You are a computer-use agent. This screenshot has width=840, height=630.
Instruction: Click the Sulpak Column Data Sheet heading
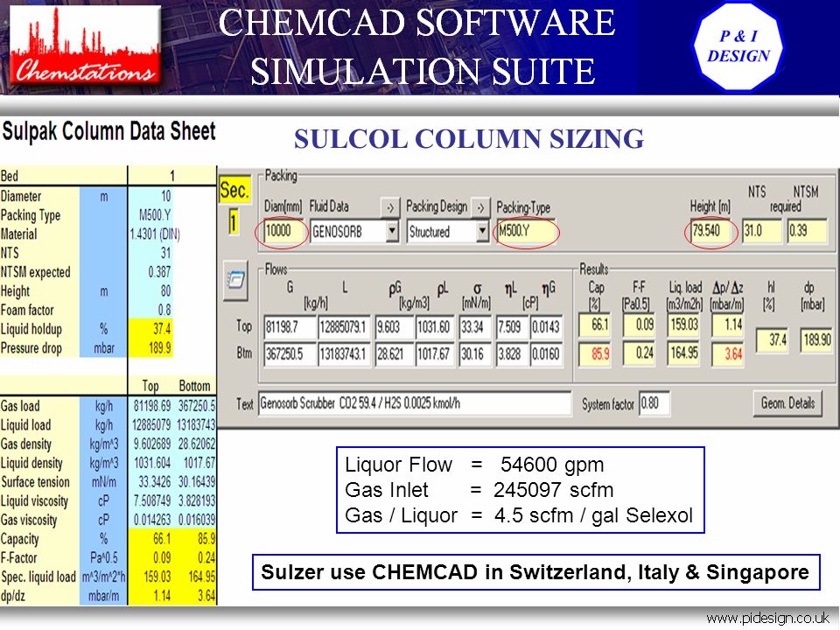coord(108,132)
